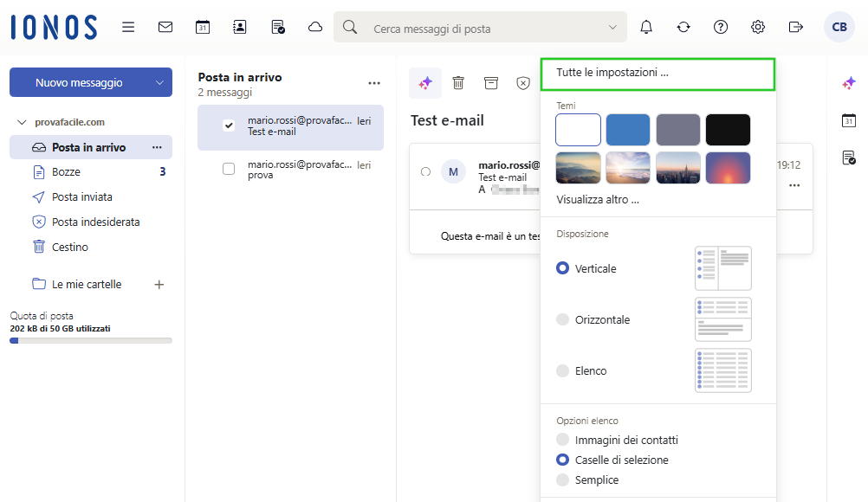Open the Contacts address book icon

tap(239, 27)
